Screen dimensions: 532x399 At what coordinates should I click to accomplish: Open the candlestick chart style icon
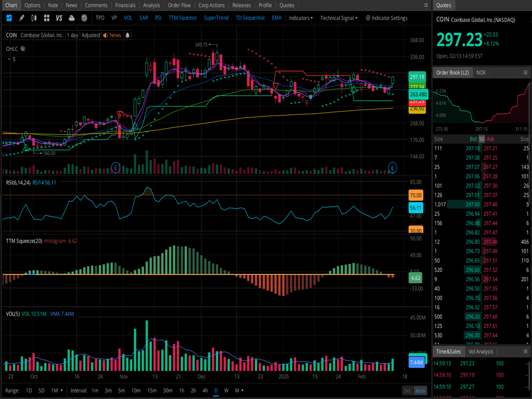pos(34,18)
